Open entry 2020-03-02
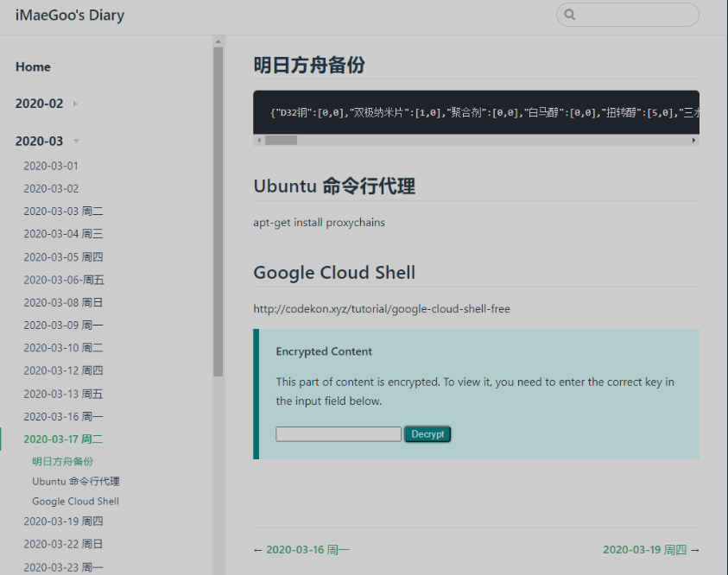 coord(51,188)
